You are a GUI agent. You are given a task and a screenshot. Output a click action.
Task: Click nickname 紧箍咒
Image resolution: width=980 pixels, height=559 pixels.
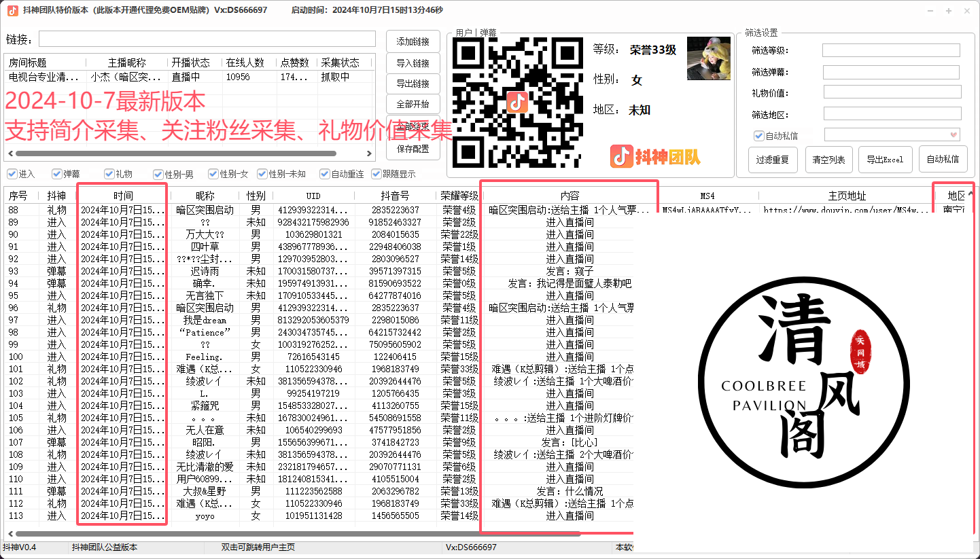pyautogui.click(x=205, y=405)
